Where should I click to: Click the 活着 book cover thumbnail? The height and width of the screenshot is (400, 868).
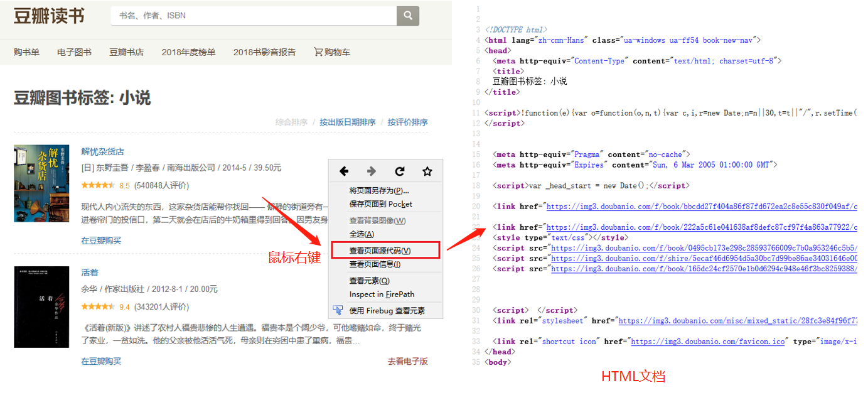(41, 307)
